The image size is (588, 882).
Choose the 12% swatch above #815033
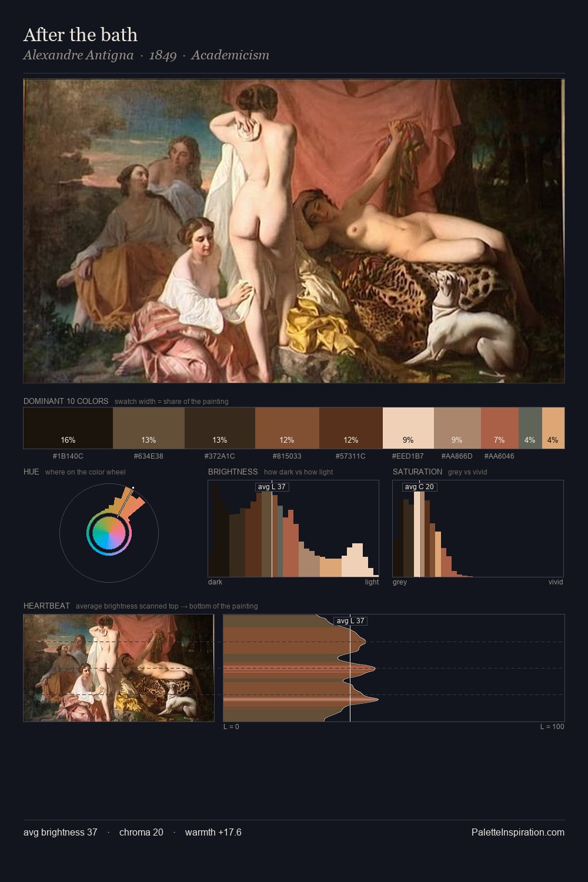tap(287, 428)
